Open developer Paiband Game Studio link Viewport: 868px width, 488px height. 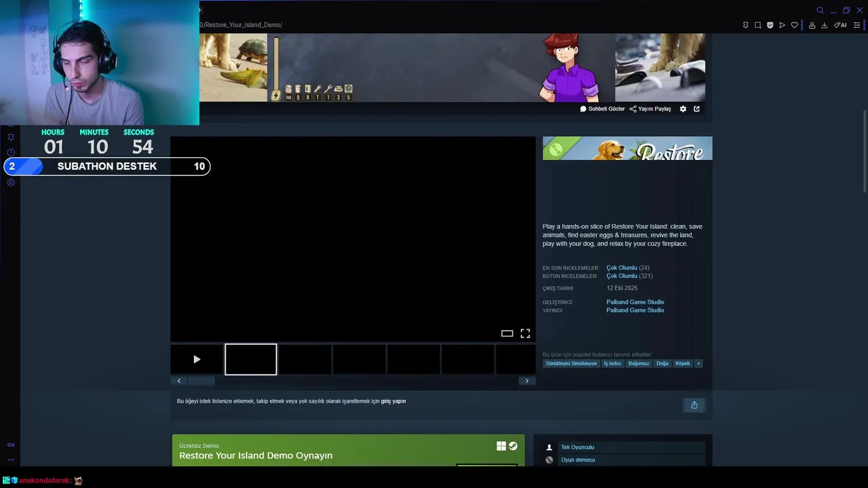(x=635, y=302)
